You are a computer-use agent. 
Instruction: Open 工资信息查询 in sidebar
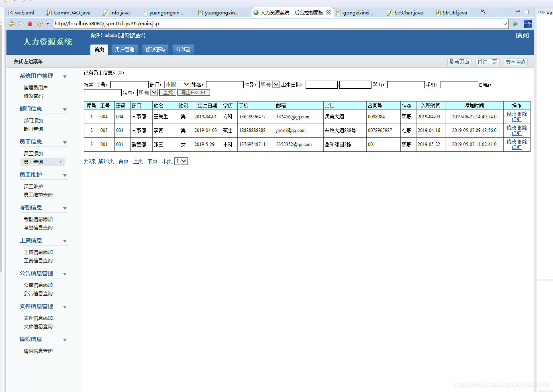(x=38, y=260)
